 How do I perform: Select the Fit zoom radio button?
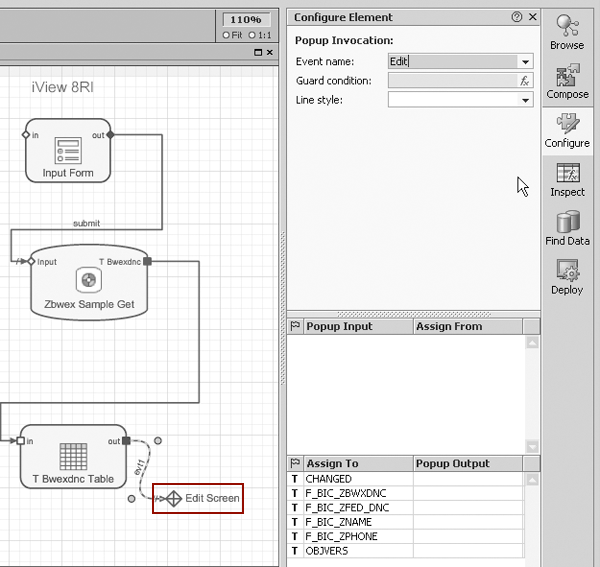click(x=225, y=35)
